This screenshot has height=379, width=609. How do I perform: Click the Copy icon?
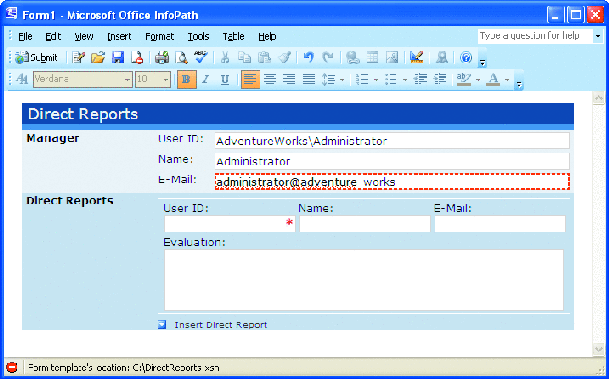[x=244, y=58]
